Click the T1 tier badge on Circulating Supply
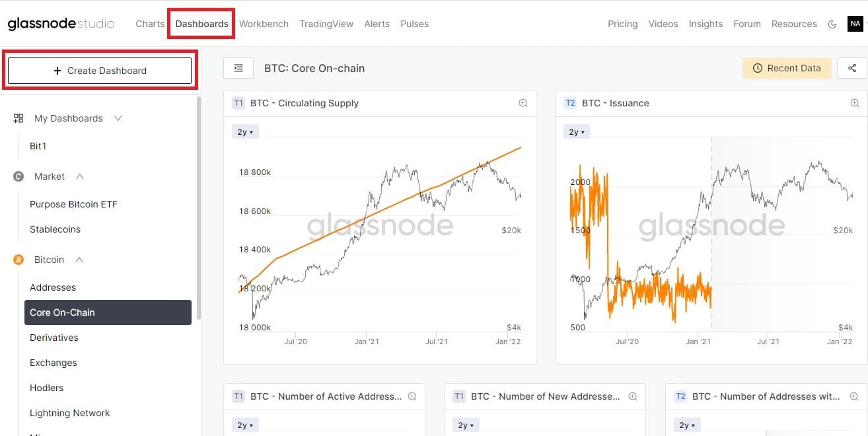868x436 pixels. pyautogui.click(x=238, y=103)
